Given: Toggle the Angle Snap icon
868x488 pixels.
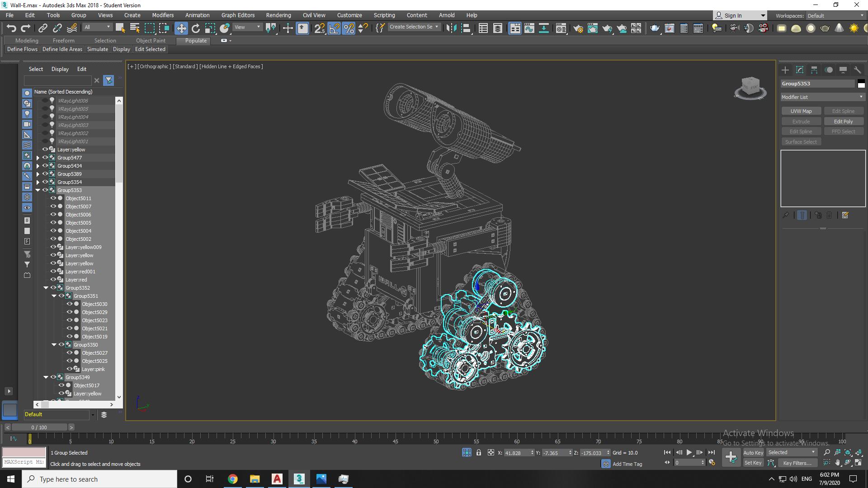Looking at the screenshot, I should [334, 28].
